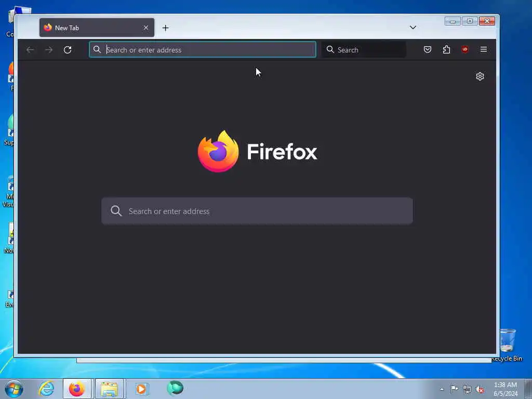This screenshot has width=532, height=399.
Task: Open uBlock Origin shield icon
Action: (465, 49)
